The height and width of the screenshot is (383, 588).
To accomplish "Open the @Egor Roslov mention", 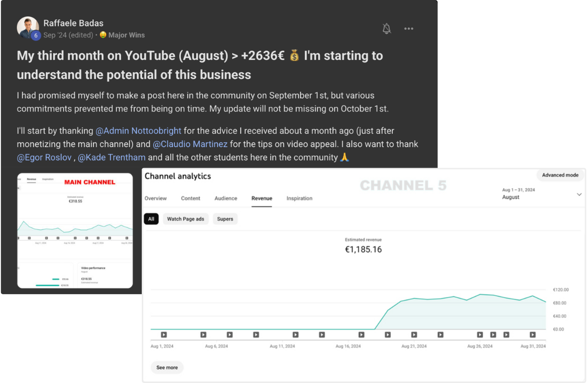I will [x=44, y=158].
